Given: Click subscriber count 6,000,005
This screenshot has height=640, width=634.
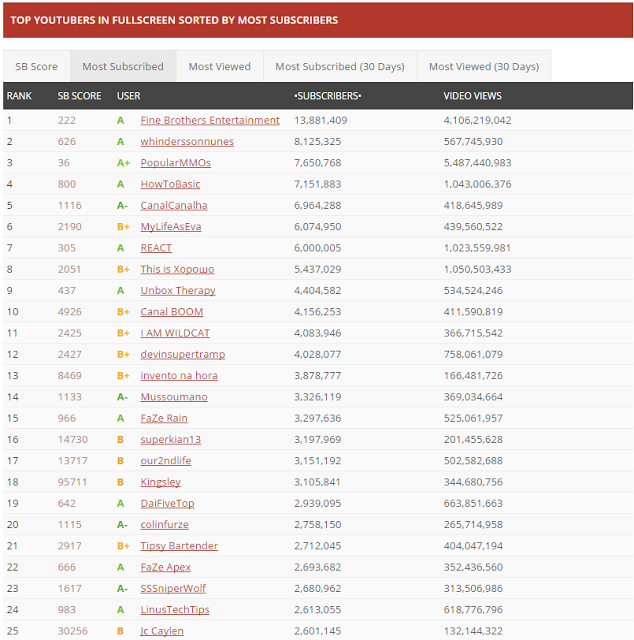Looking at the screenshot, I should point(317,248).
